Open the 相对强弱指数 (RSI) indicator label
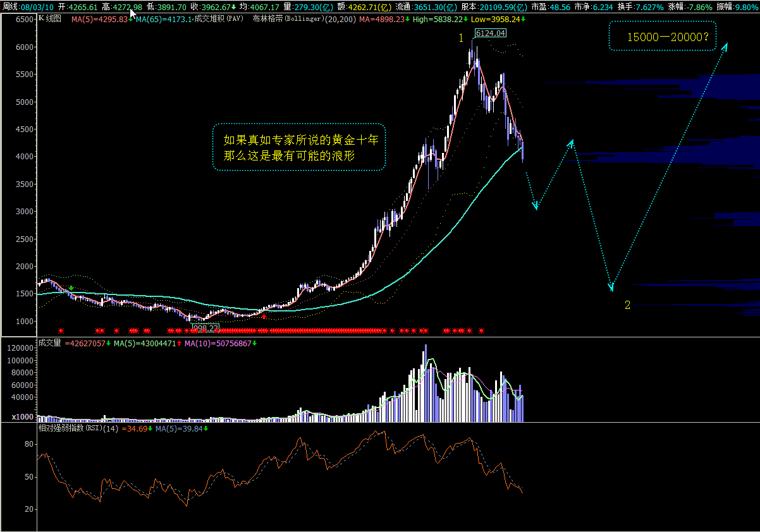The height and width of the screenshot is (532, 760). click(78, 428)
